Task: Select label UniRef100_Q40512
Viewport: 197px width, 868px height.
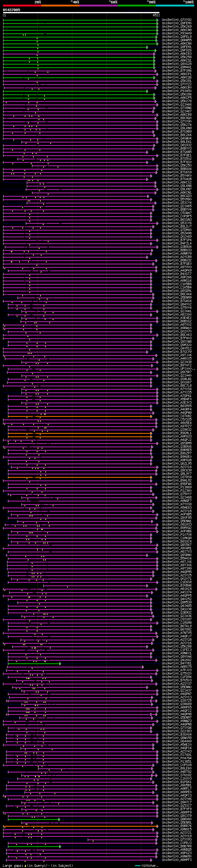Action: (177, 349)
